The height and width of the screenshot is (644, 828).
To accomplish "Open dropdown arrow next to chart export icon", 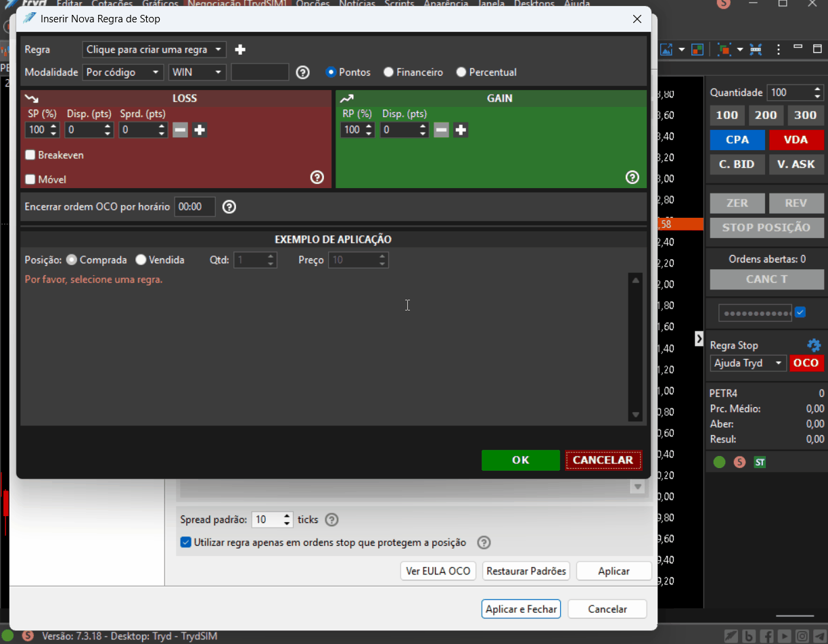I will [682, 50].
